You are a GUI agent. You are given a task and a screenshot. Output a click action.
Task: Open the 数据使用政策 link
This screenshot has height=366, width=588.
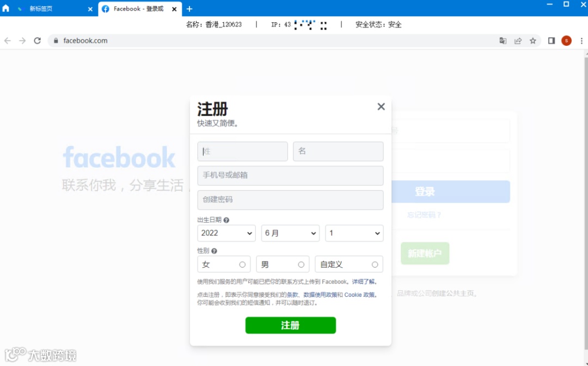pyautogui.click(x=320, y=295)
